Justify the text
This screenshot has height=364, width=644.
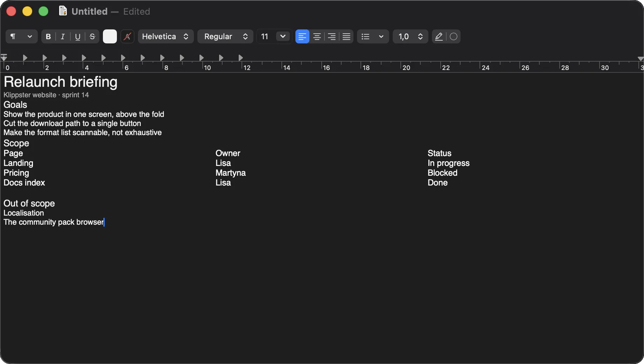tap(346, 36)
